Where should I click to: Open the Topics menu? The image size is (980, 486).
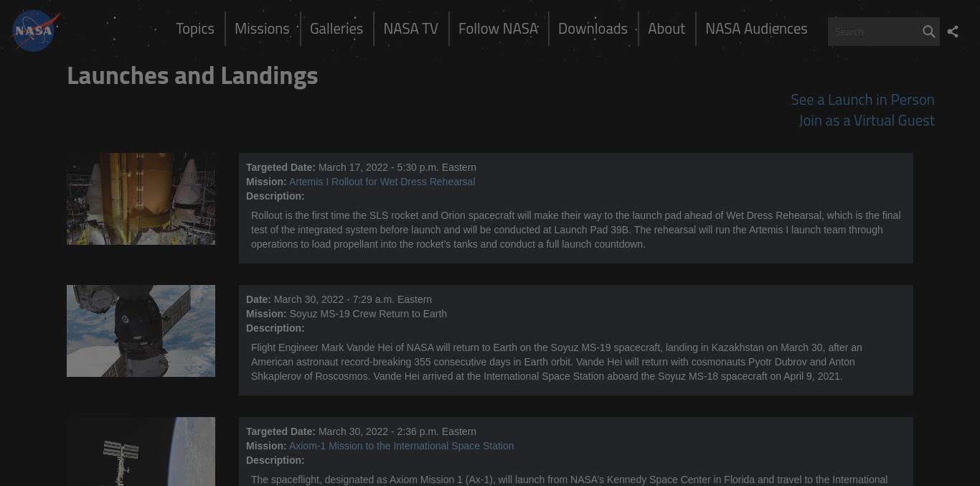[x=195, y=29]
